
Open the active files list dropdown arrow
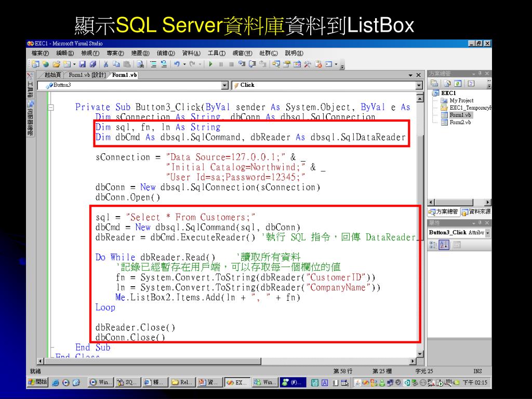410,75
